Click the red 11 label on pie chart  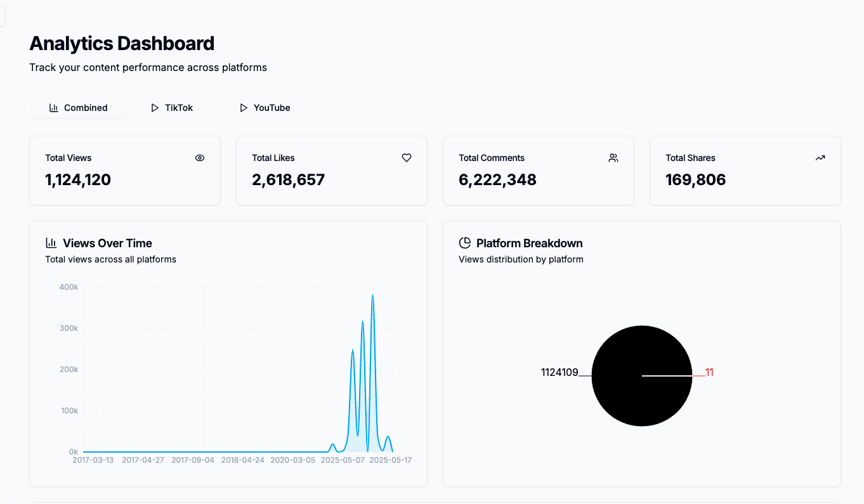(x=709, y=372)
